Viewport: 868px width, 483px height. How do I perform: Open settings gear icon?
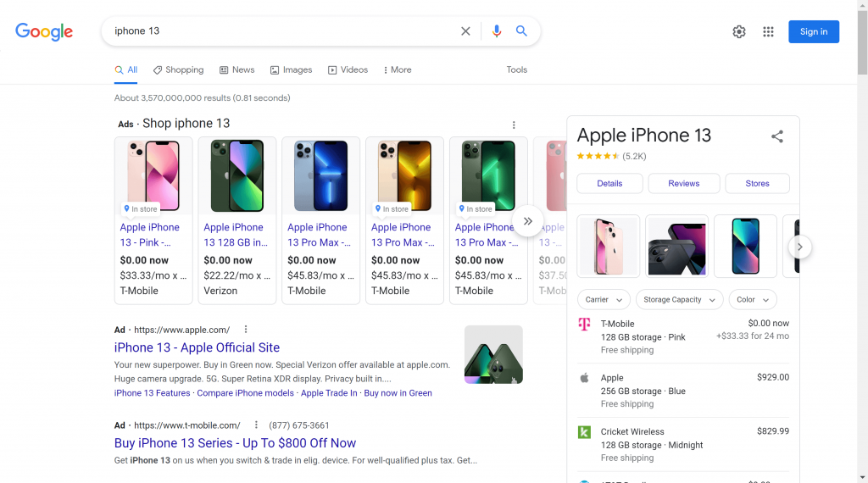pyautogui.click(x=739, y=31)
